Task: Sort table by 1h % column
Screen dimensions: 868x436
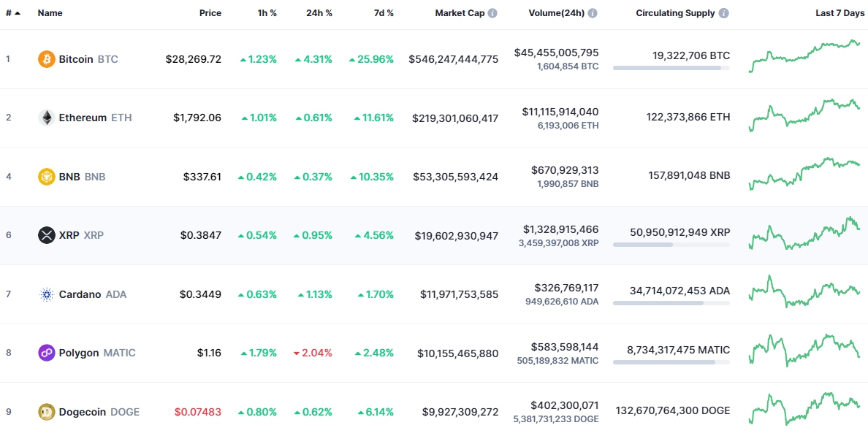Action: point(267,13)
